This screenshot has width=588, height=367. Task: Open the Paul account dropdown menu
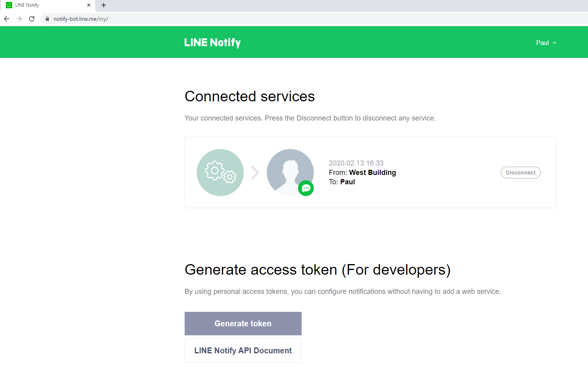(x=546, y=43)
